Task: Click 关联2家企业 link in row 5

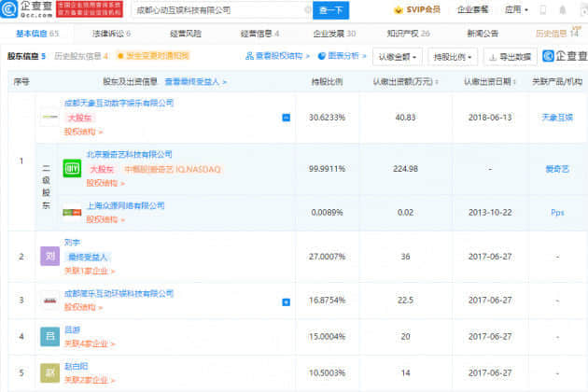Action: click(90, 380)
